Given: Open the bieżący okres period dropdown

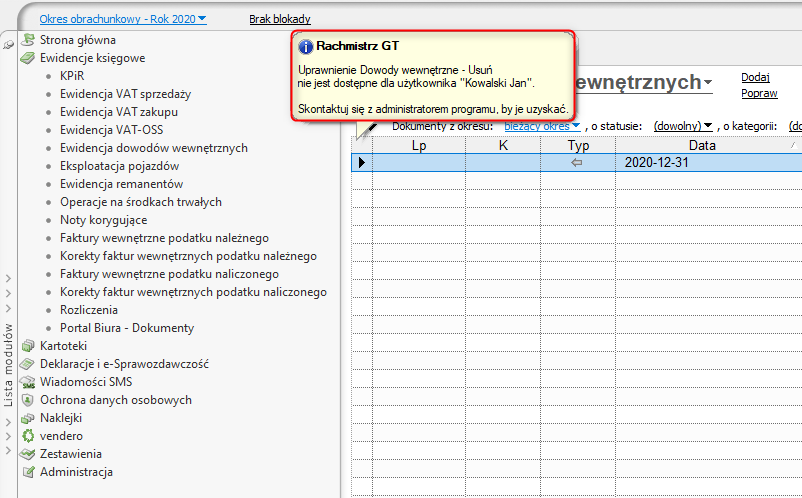Looking at the screenshot, I should (542, 126).
